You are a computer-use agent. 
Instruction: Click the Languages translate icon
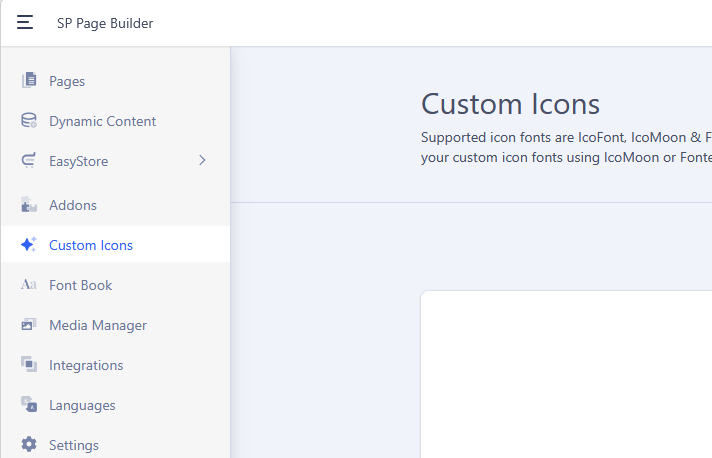click(x=29, y=404)
